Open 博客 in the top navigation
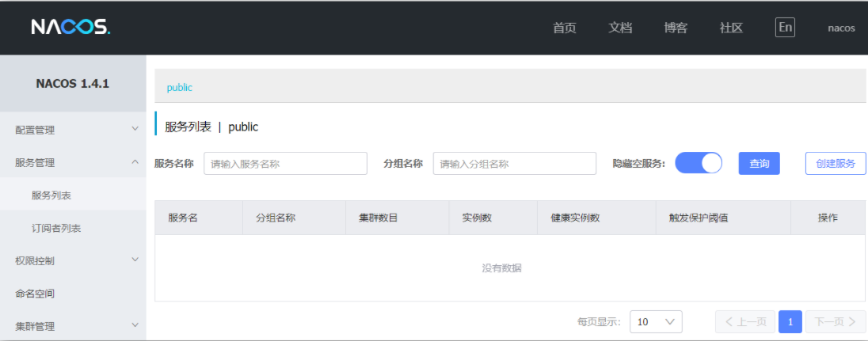 pyautogui.click(x=676, y=28)
